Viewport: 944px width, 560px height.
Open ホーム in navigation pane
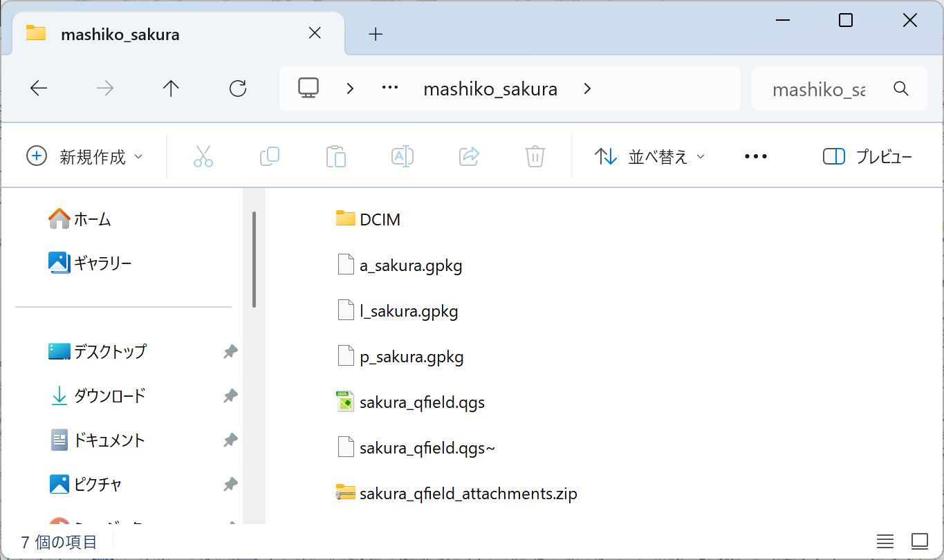(80, 219)
